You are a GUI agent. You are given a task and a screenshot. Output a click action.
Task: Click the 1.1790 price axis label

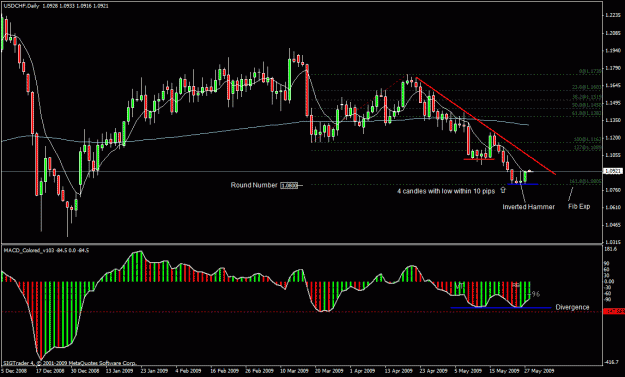(613, 68)
